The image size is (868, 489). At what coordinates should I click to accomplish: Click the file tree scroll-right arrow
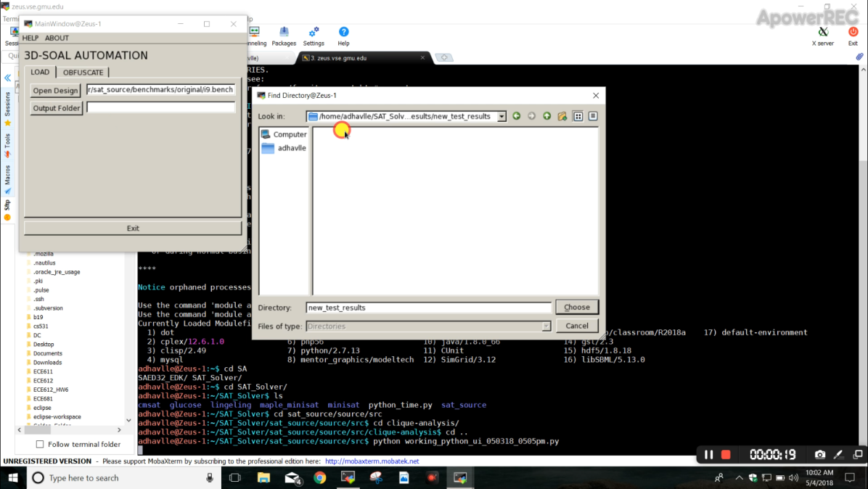(x=119, y=430)
